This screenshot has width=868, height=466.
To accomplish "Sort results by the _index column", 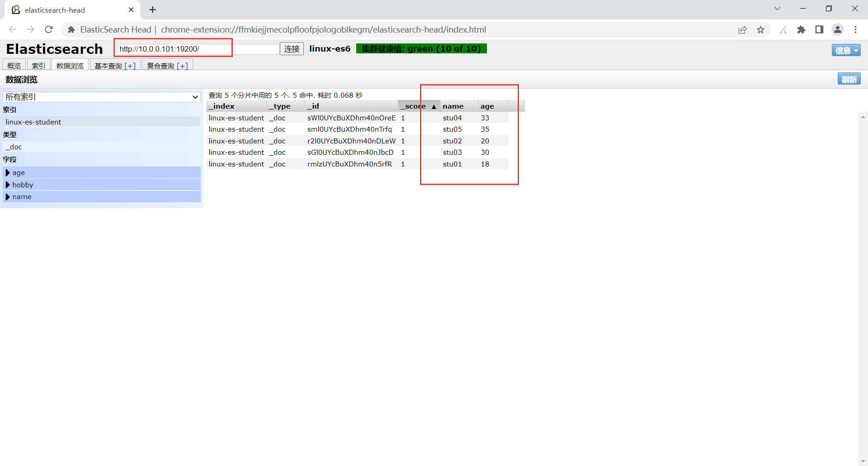I will [x=236, y=106].
